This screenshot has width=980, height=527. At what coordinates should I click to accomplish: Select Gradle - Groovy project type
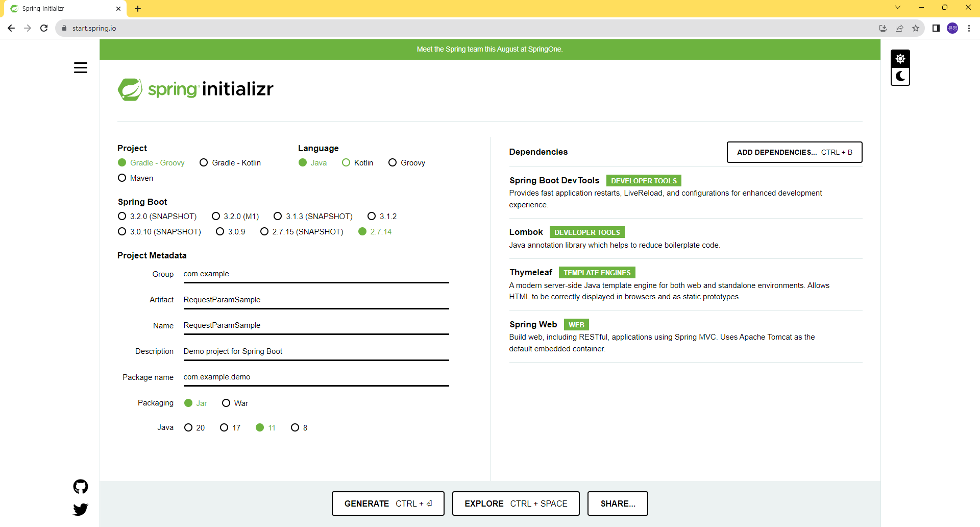(x=152, y=163)
